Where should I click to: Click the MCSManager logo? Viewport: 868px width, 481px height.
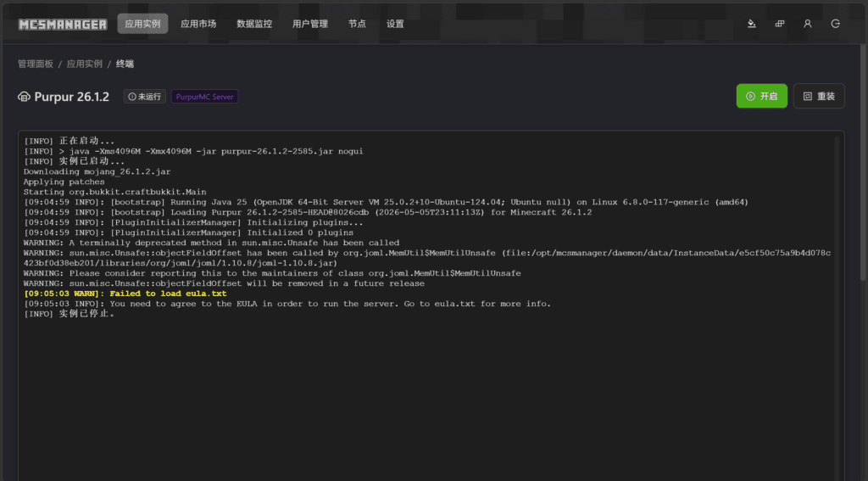(63, 24)
